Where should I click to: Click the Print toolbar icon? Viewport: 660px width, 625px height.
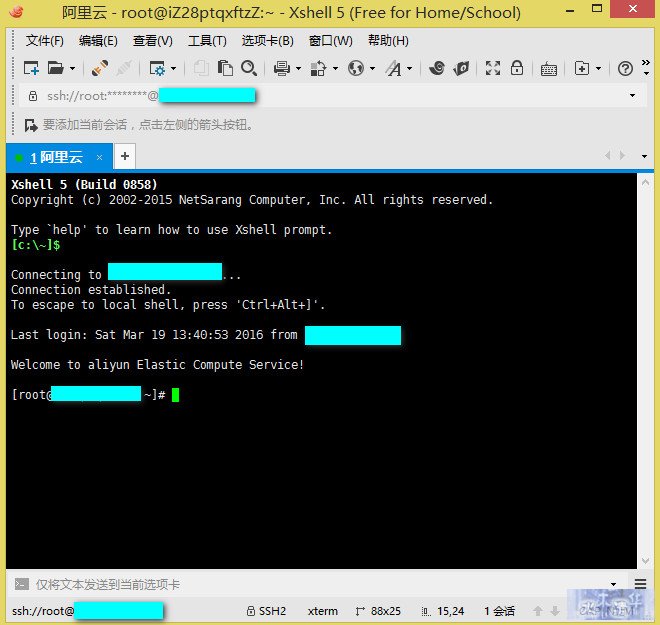click(x=282, y=68)
